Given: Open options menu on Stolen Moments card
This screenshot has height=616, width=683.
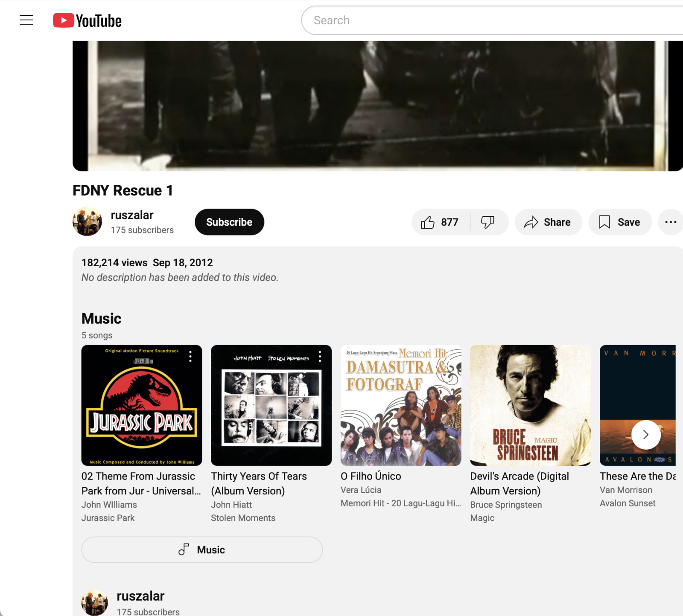Looking at the screenshot, I should (x=320, y=357).
